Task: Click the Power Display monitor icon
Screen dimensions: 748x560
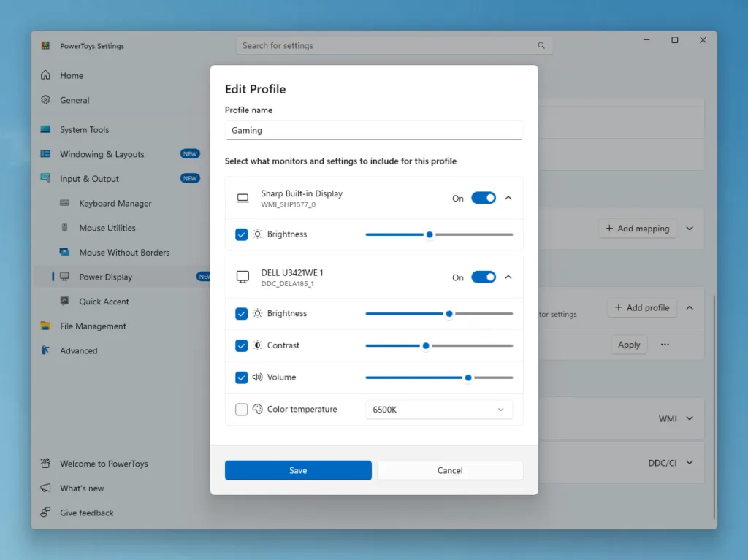Action: point(63,277)
